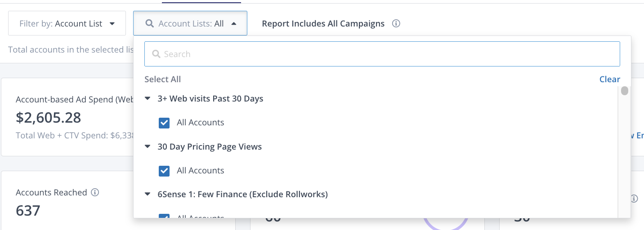
Task: Click the info icon next to Accounts Reached
Action: (95, 192)
